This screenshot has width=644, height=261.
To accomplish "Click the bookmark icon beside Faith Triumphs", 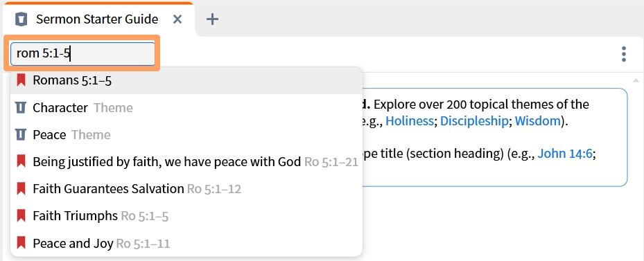I will click(x=21, y=215).
